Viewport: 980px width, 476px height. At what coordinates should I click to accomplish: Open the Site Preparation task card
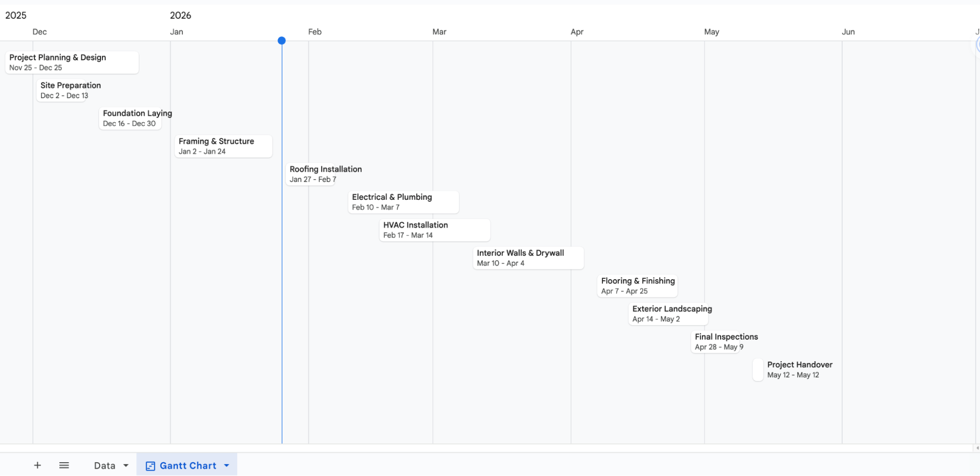click(70, 90)
